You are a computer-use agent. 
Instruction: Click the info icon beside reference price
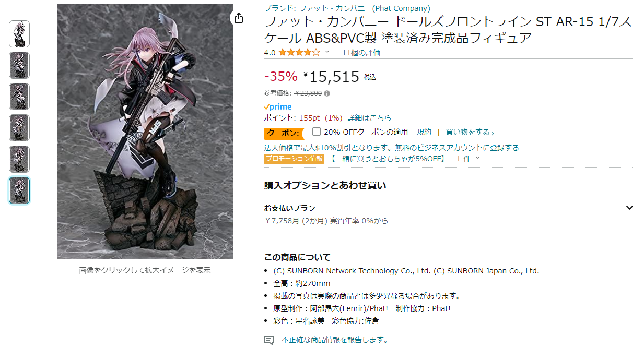click(x=327, y=93)
